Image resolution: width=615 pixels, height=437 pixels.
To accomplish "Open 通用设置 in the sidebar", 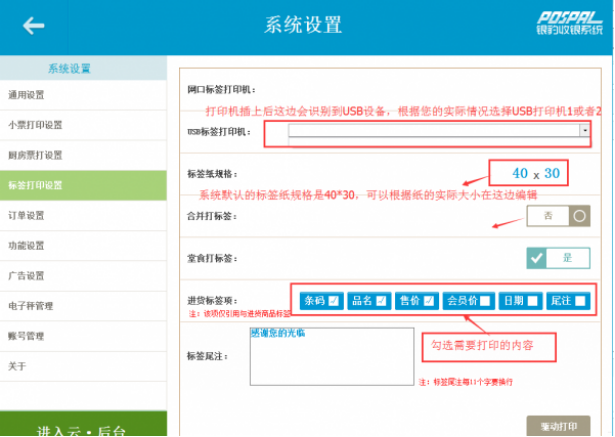I will [x=27, y=95].
